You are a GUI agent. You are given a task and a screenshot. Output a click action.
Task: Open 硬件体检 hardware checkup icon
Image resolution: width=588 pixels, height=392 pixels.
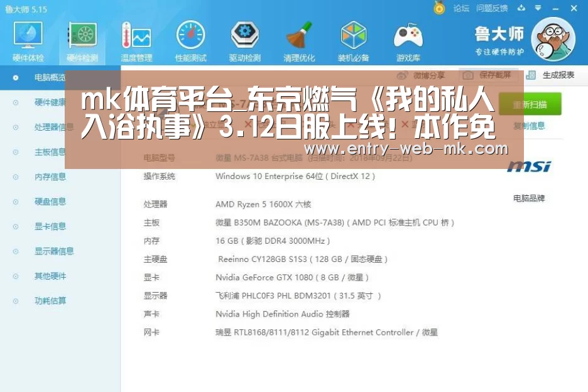coord(28,41)
